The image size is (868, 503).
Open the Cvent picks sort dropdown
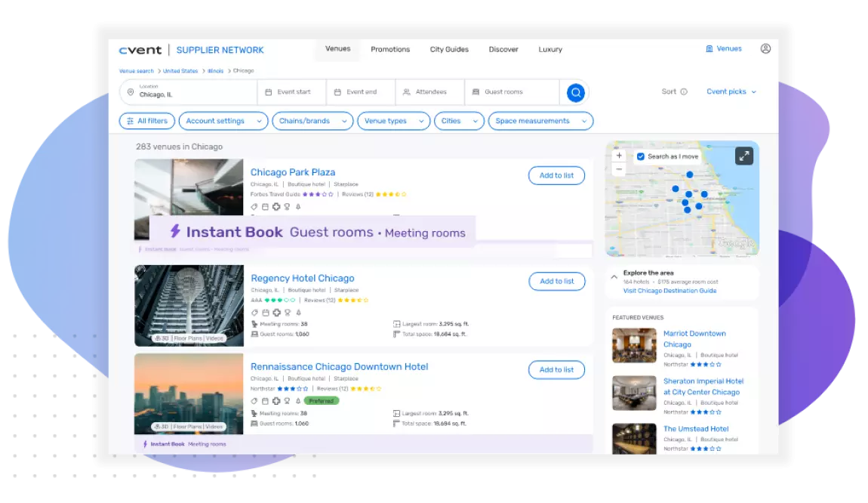731,92
